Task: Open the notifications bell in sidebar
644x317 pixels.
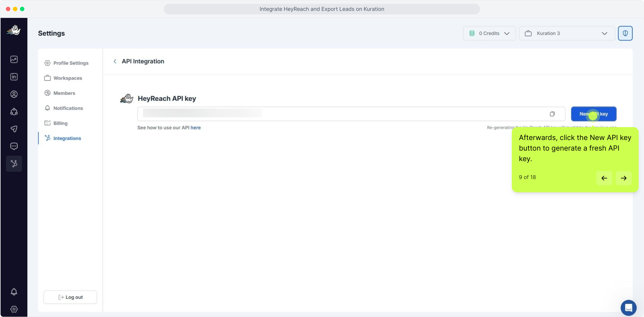Action: 14,292
